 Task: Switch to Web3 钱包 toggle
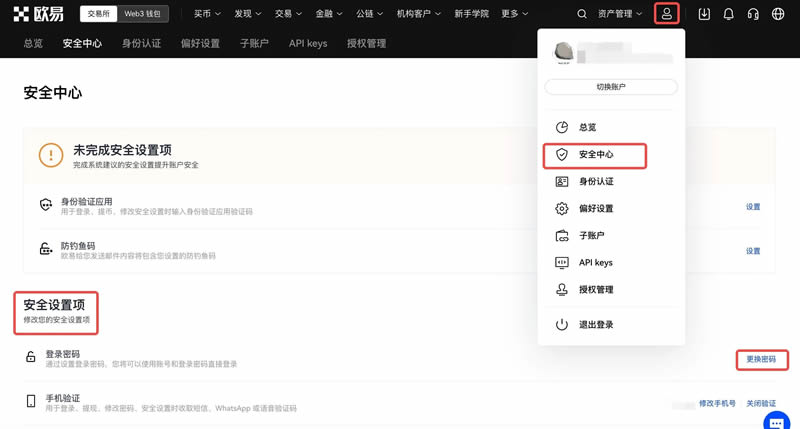[x=140, y=14]
